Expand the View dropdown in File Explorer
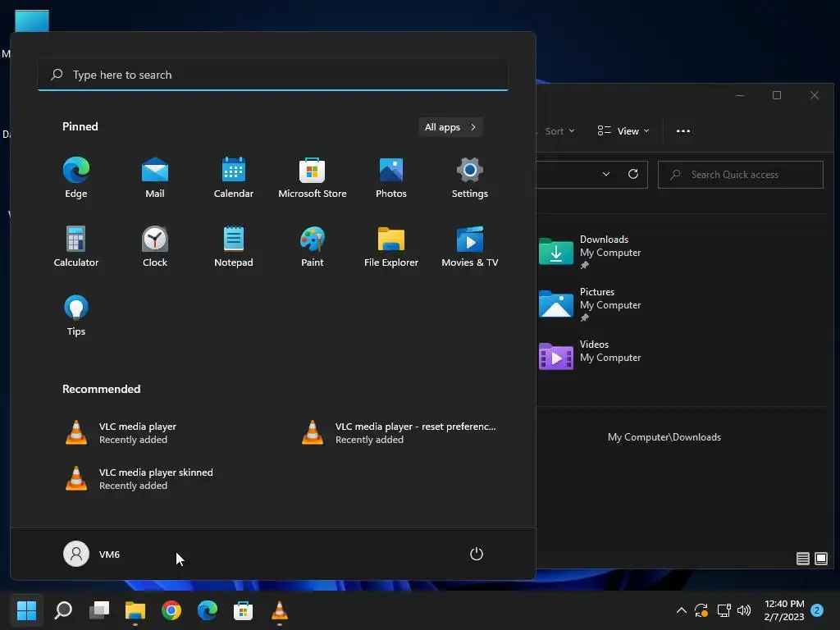The width and height of the screenshot is (840, 630). (623, 131)
